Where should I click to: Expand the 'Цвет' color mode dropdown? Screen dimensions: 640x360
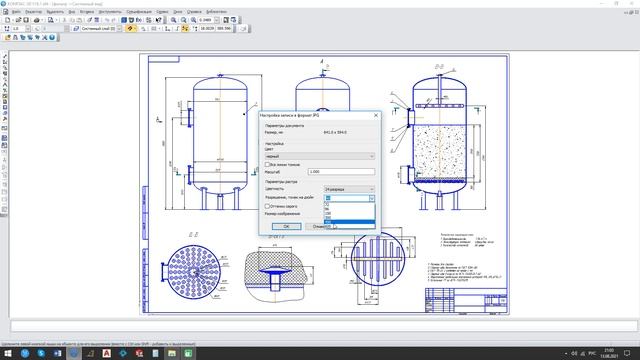pyautogui.click(x=320, y=156)
